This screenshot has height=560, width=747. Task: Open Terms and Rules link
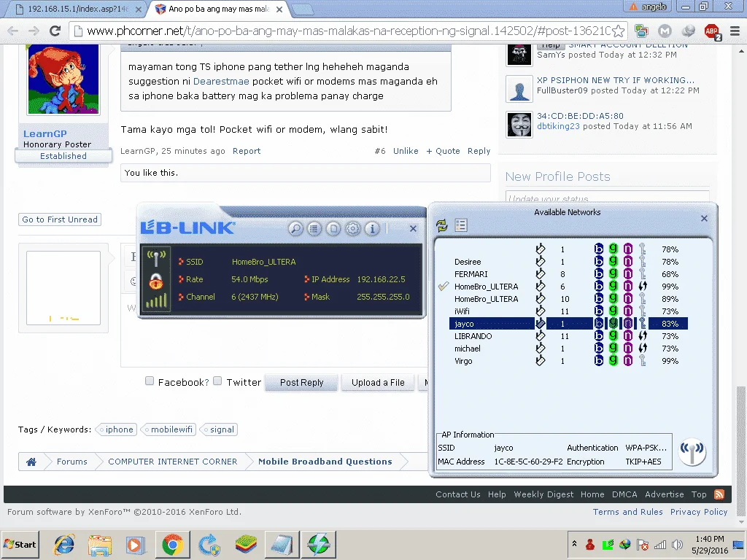click(627, 512)
